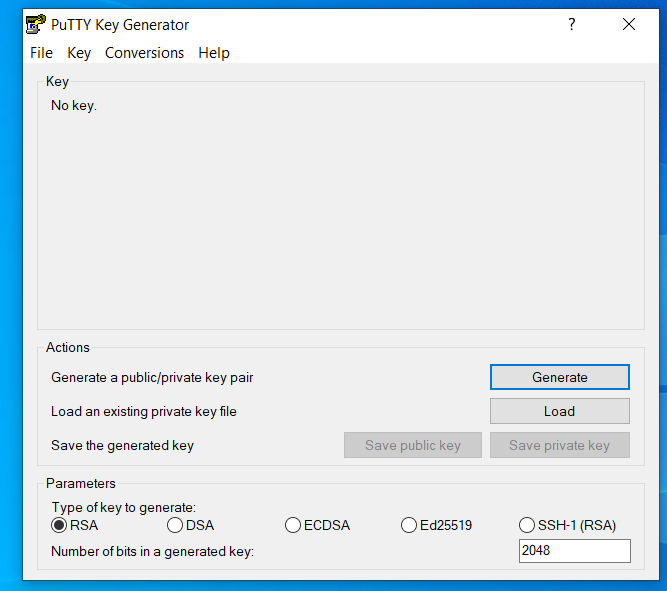Open the Conversions menu
Viewport: 667px width, 591px height.
point(144,53)
